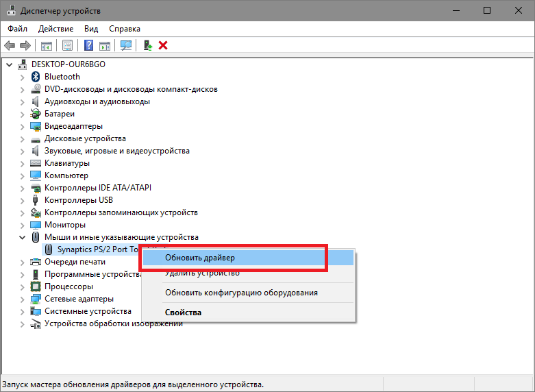
Task: Maximize the Диспетчер устройств window
Action: coord(487,10)
